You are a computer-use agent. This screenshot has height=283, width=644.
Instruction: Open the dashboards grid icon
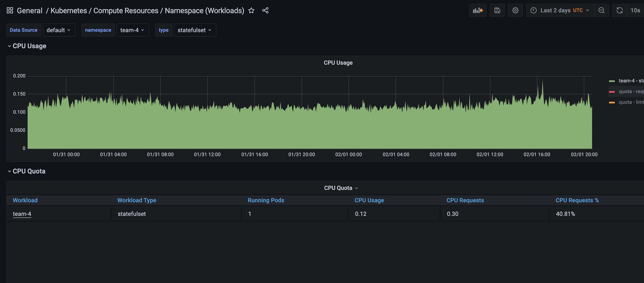tap(10, 11)
